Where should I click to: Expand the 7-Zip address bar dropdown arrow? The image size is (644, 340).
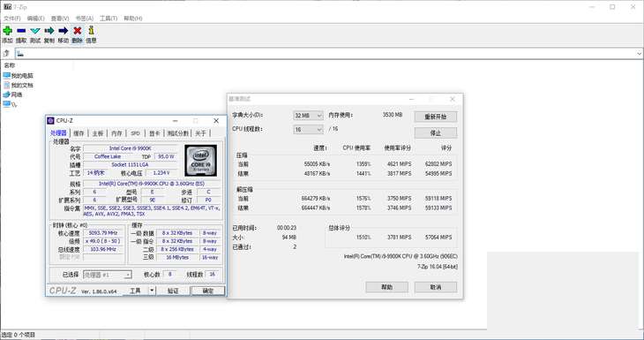pos(639,54)
